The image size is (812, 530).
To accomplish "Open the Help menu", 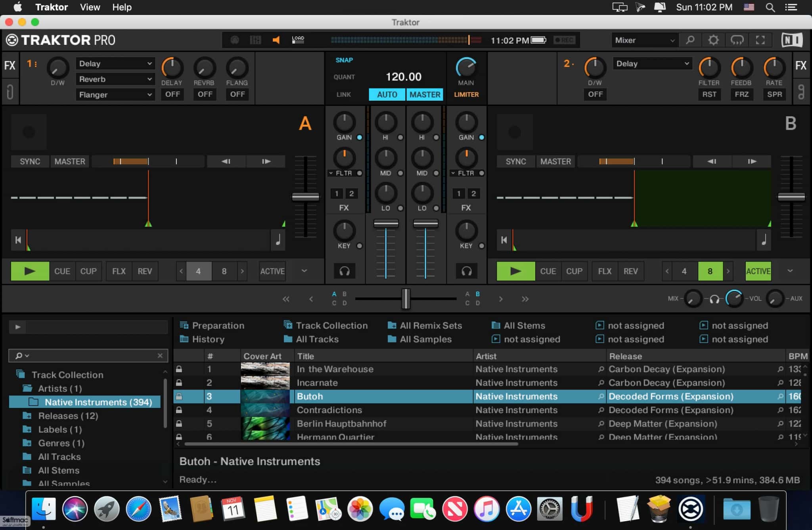I will pyautogui.click(x=122, y=7).
